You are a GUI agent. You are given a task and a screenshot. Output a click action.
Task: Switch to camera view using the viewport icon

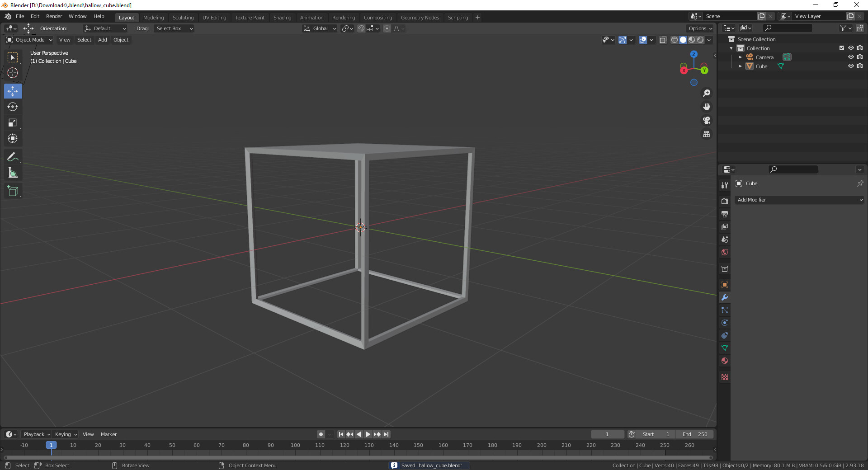click(x=706, y=120)
